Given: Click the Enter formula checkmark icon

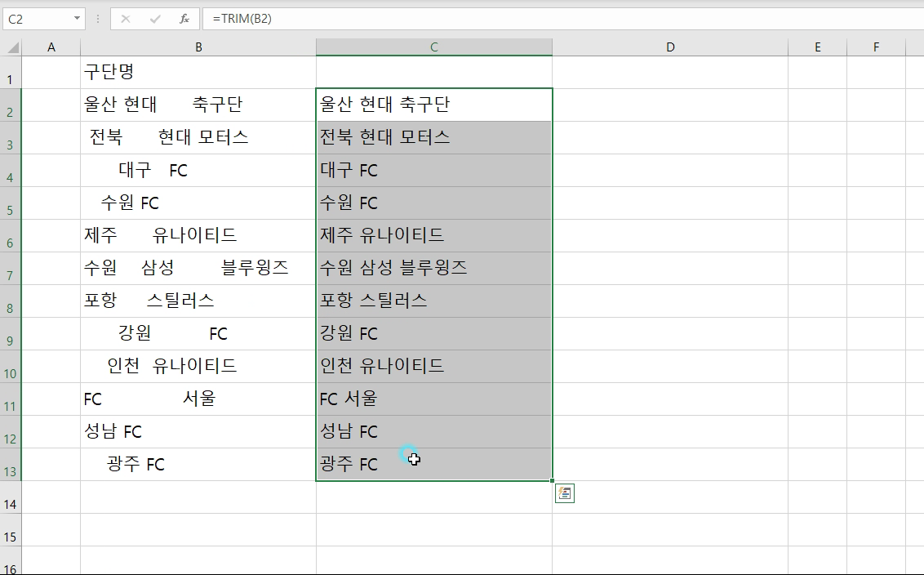Looking at the screenshot, I should (155, 19).
